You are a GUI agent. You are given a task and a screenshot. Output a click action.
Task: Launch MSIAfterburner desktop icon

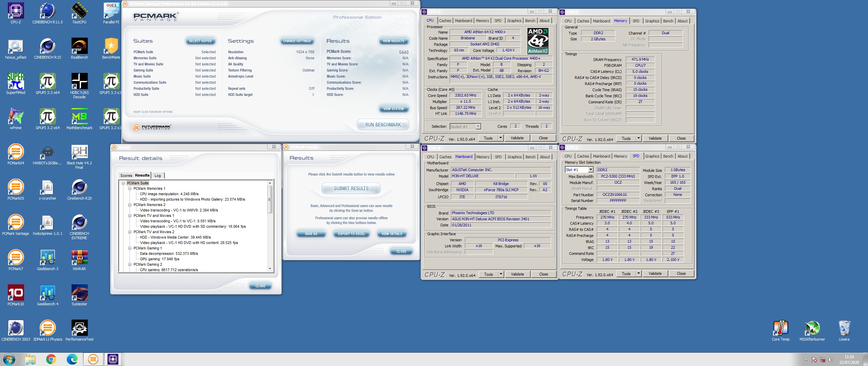click(812, 331)
